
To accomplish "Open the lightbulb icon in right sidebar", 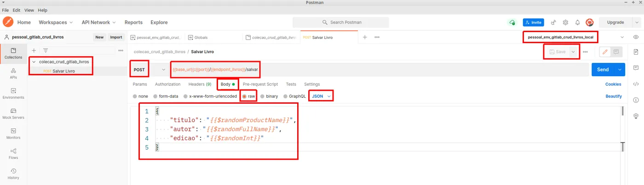I will click(636, 116).
